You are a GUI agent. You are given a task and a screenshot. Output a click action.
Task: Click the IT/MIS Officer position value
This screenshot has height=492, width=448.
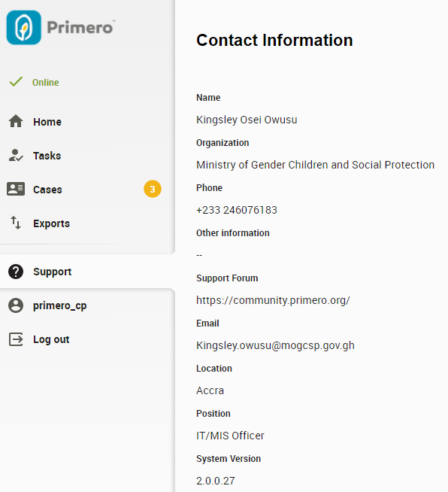(x=230, y=436)
